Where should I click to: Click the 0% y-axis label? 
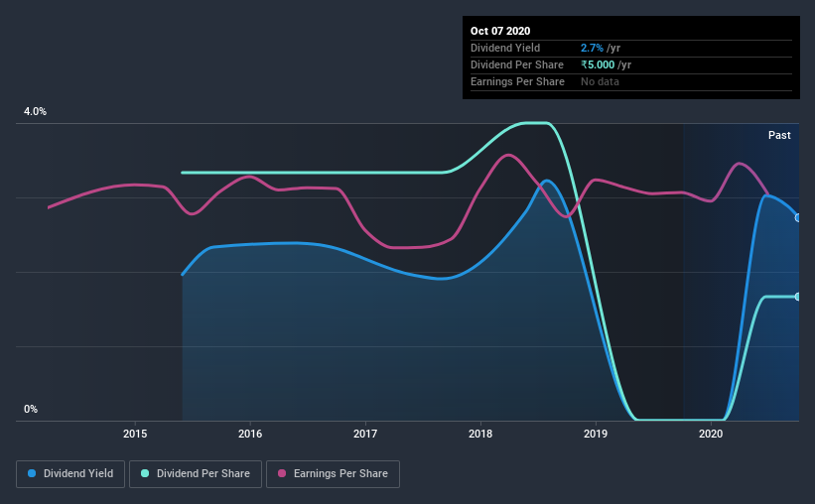point(31,410)
